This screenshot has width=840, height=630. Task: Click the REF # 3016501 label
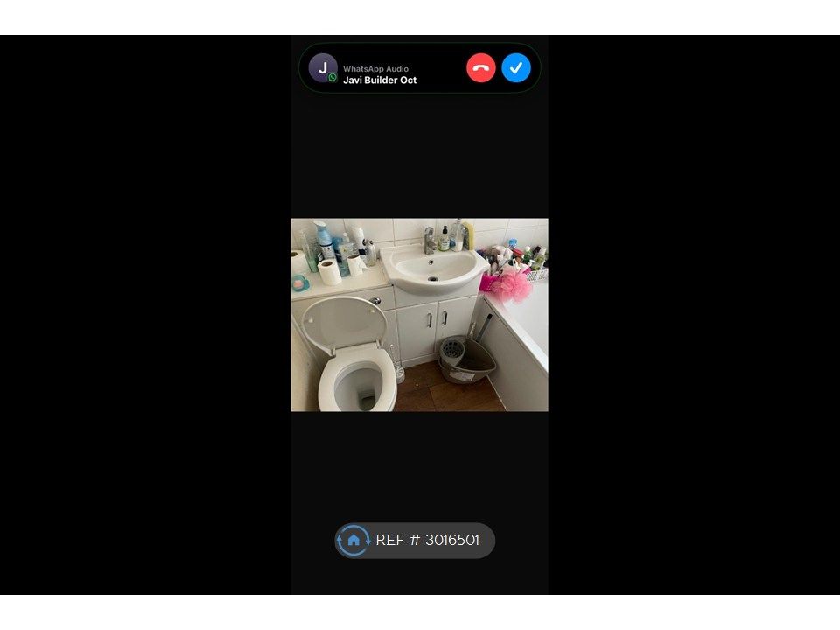tap(428, 540)
